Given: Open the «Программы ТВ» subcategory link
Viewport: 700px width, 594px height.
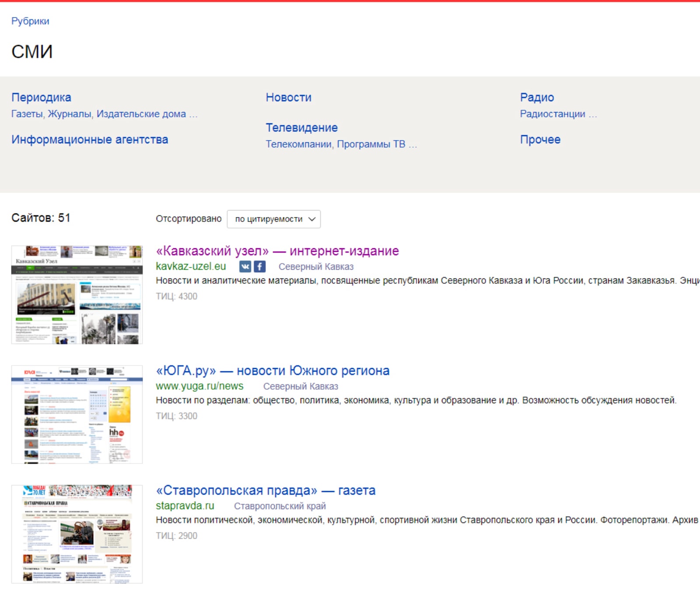Looking at the screenshot, I should pos(371,144).
